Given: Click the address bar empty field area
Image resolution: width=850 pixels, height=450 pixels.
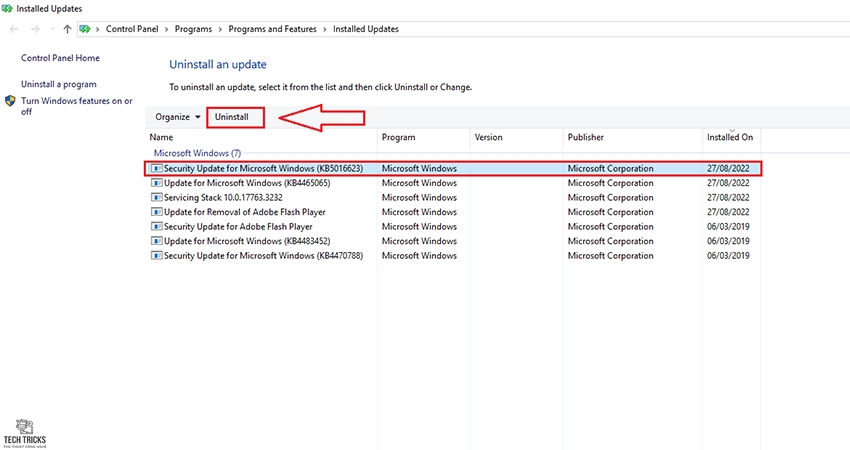Looking at the screenshot, I should [x=623, y=29].
